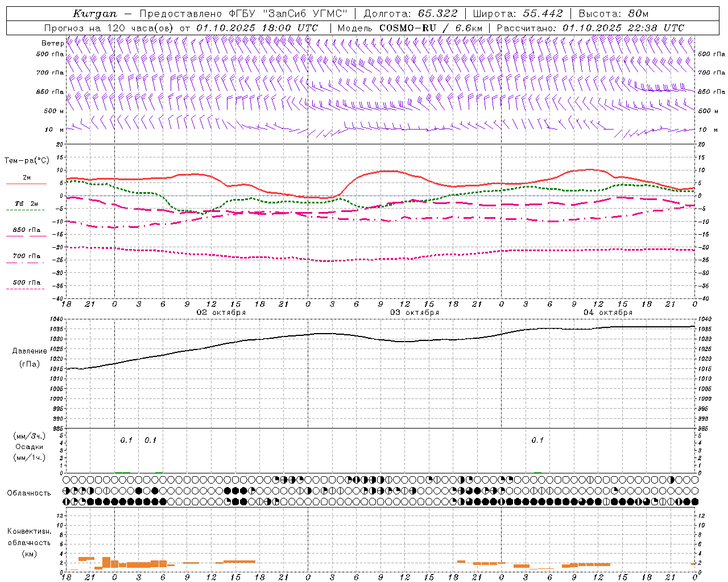The image size is (728, 582).
Task: Click the "04 октября" date label
Action: (x=608, y=313)
